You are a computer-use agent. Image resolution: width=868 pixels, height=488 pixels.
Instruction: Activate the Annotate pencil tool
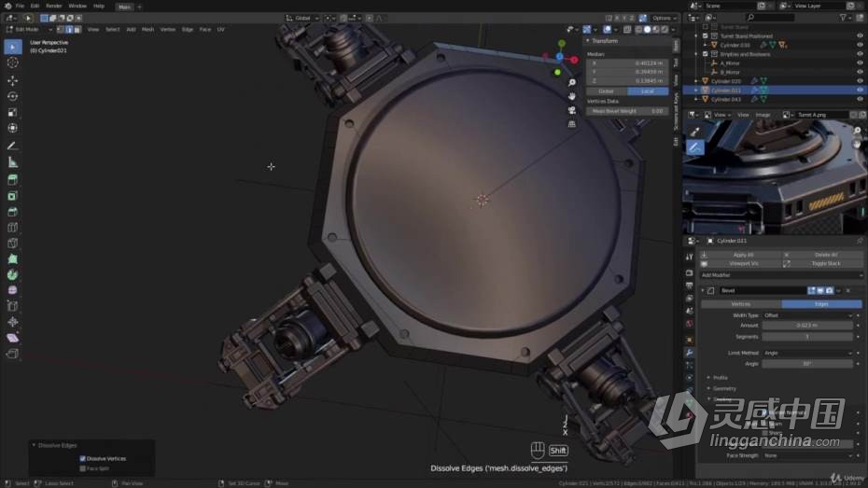13,146
